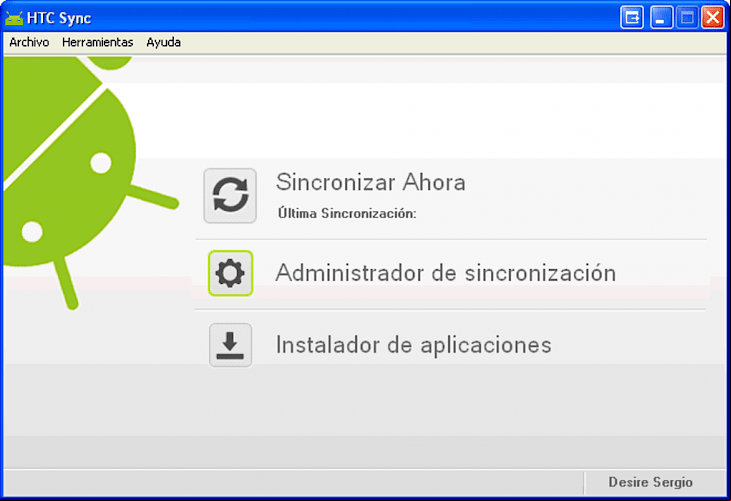Start sync via Sincronizar Ahora text
Screen dimensions: 731x501
coord(371,182)
